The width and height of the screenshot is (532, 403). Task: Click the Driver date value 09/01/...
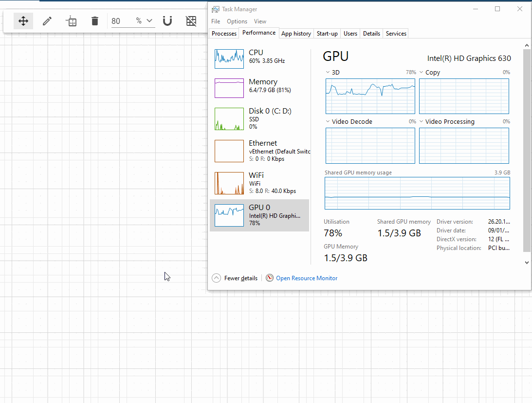[498, 230]
